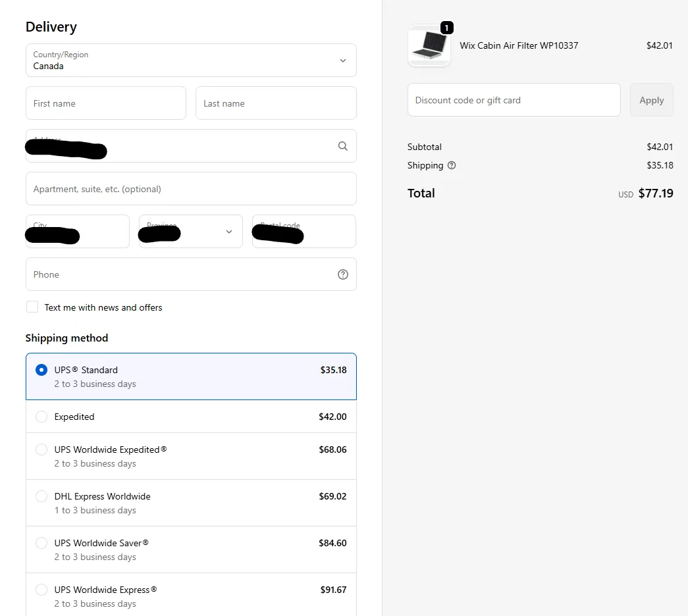Select DHL Express Worldwide shipping
Screen dimensions: 688x616
pyautogui.click(x=41, y=496)
